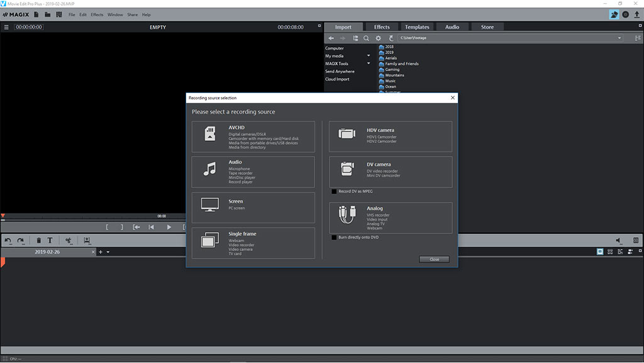644x363 pixels.
Task: Start playback with the Play button
Action: coord(169,227)
